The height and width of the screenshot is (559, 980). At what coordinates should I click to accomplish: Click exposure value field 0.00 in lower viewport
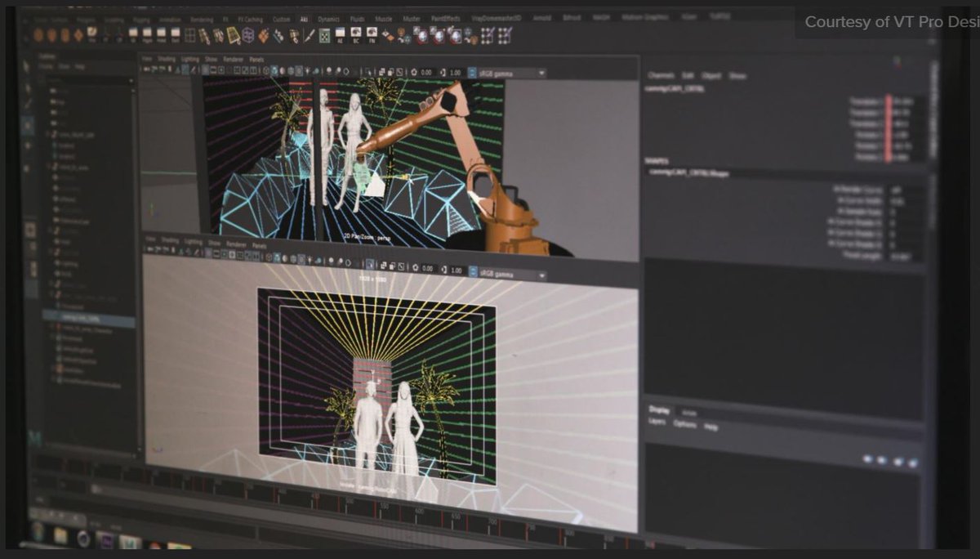[430, 270]
